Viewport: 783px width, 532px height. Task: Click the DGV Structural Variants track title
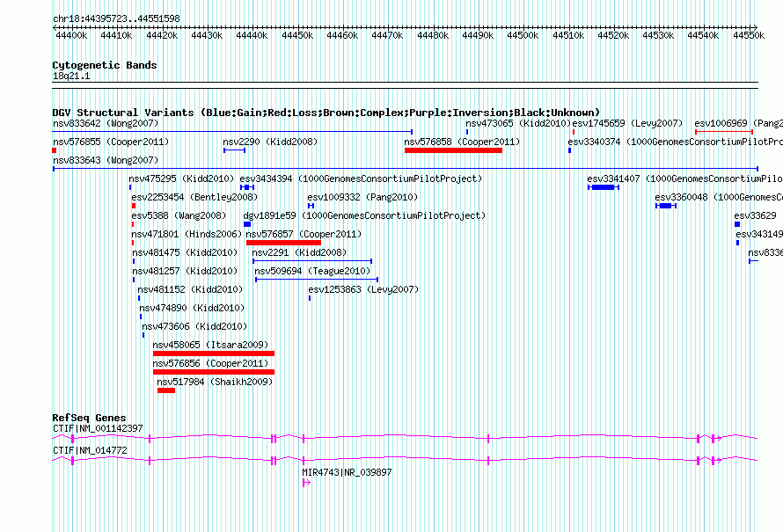[x=326, y=113]
